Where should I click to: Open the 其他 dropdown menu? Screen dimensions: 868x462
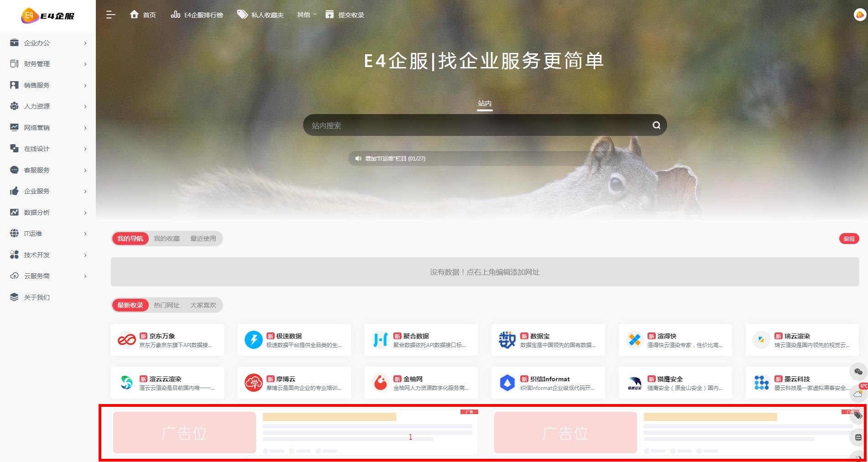[307, 15]
